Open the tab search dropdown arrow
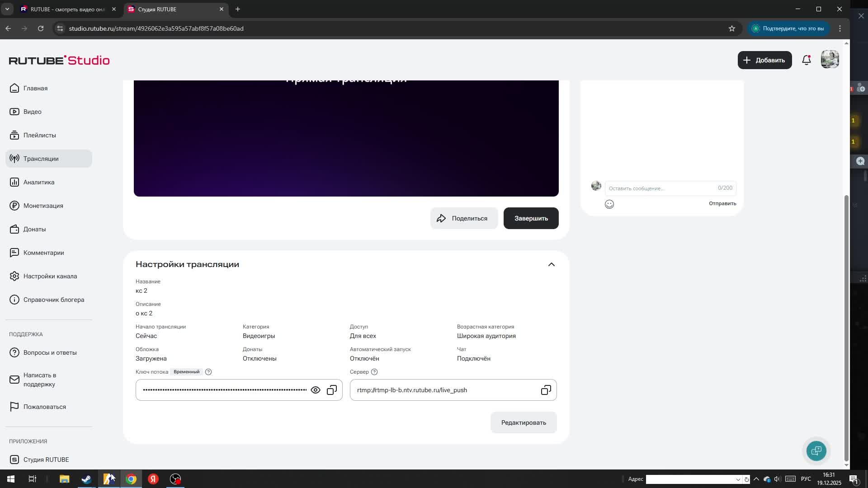This screenshot has height=488, width=868. point(7,9)
